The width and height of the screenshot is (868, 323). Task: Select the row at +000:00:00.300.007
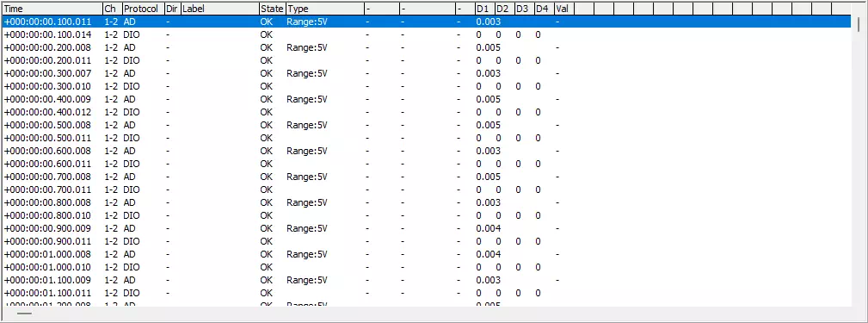[426, 73]
